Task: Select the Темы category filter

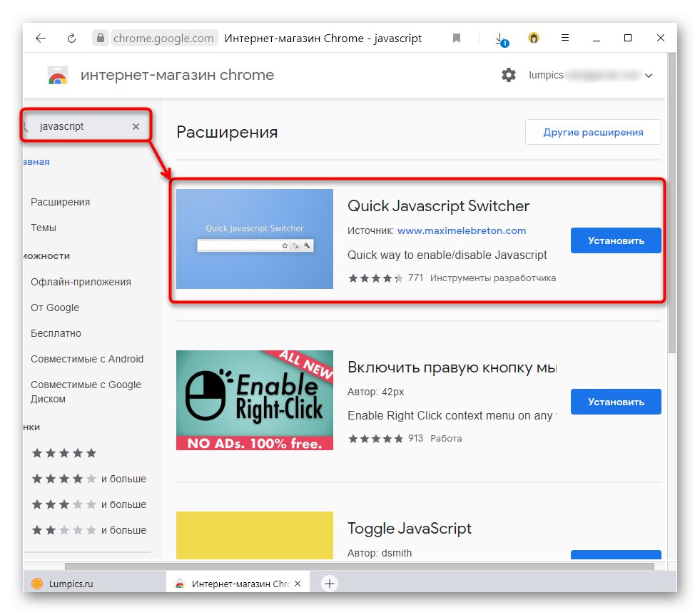Action: point(44,228)
